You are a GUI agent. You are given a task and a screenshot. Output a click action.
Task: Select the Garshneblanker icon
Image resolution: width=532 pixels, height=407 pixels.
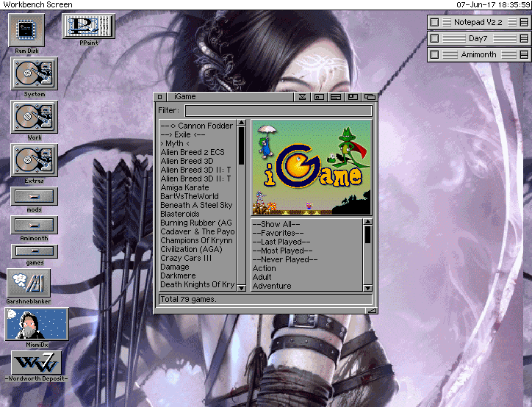[29, 283]
